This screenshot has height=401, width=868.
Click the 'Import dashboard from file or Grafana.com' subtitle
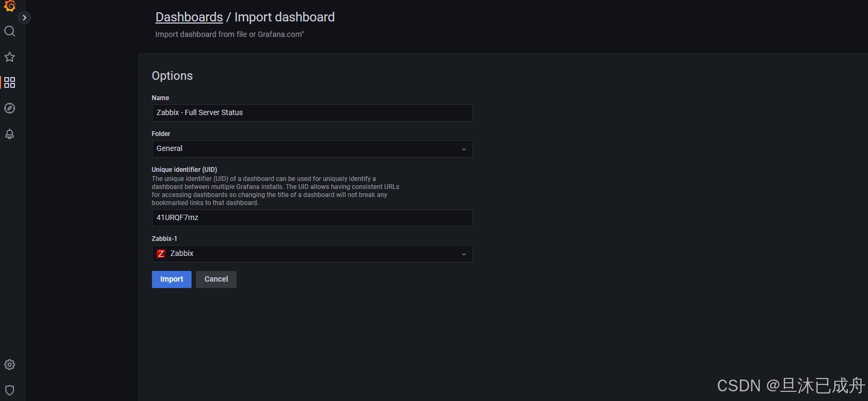tap(230, 34)
